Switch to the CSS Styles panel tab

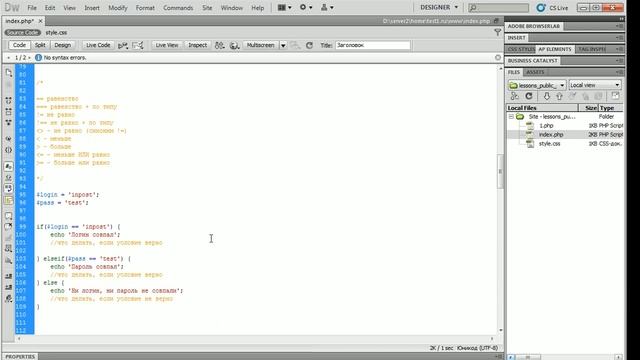[x=521, y=49]
